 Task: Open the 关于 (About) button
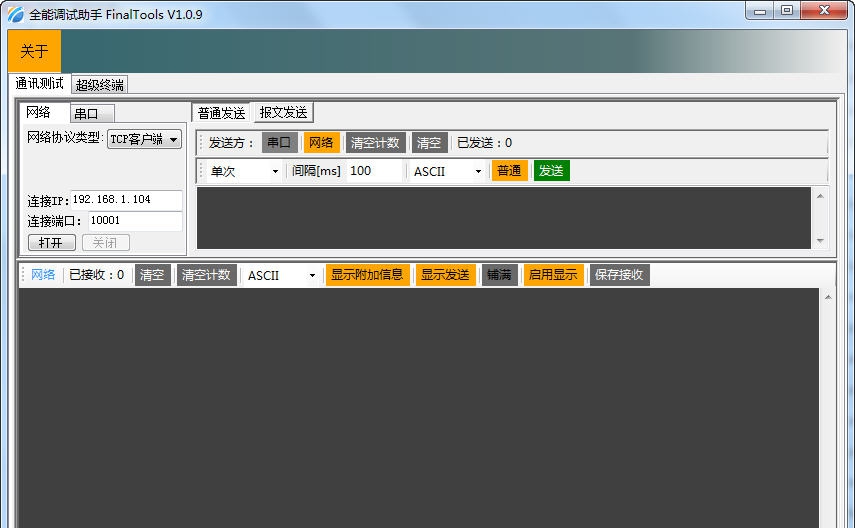[34, 51]
